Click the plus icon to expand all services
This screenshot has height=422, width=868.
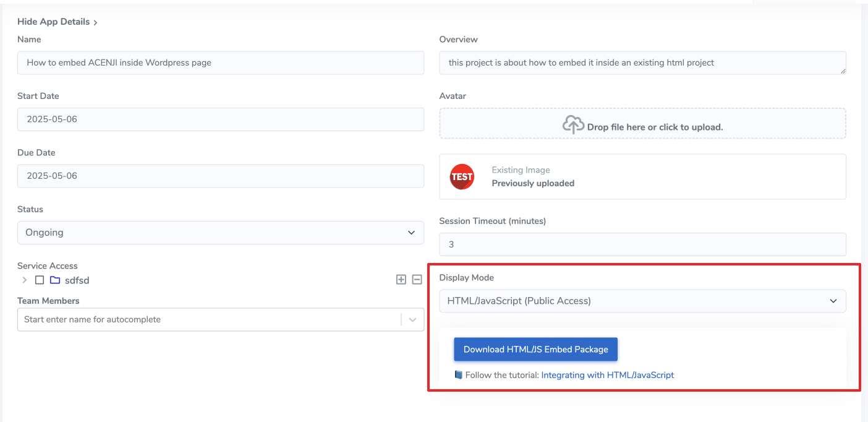point(401,280)
